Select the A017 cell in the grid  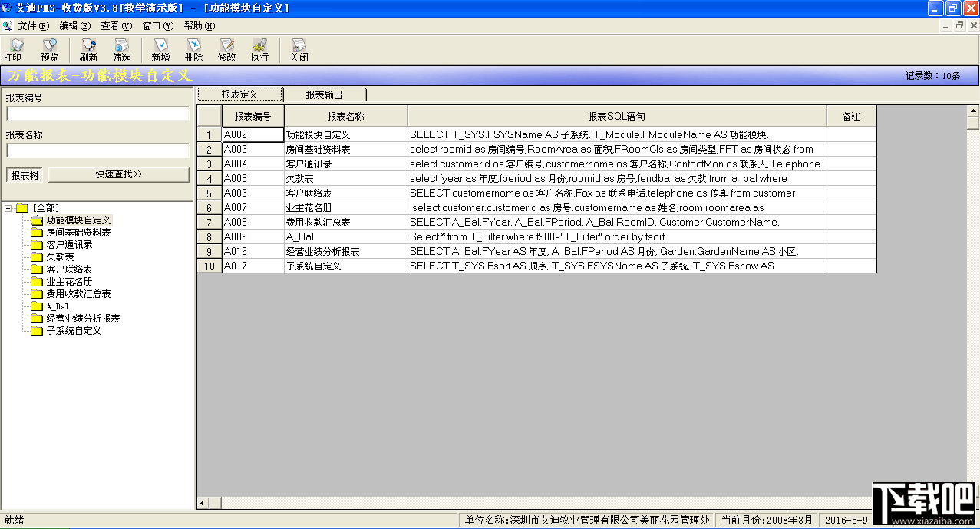coord(253,266)
